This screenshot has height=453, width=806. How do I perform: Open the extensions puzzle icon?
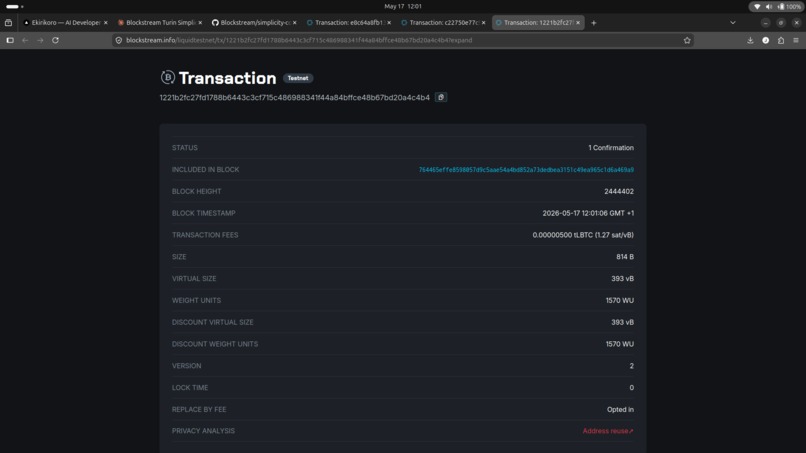[781, 40]
